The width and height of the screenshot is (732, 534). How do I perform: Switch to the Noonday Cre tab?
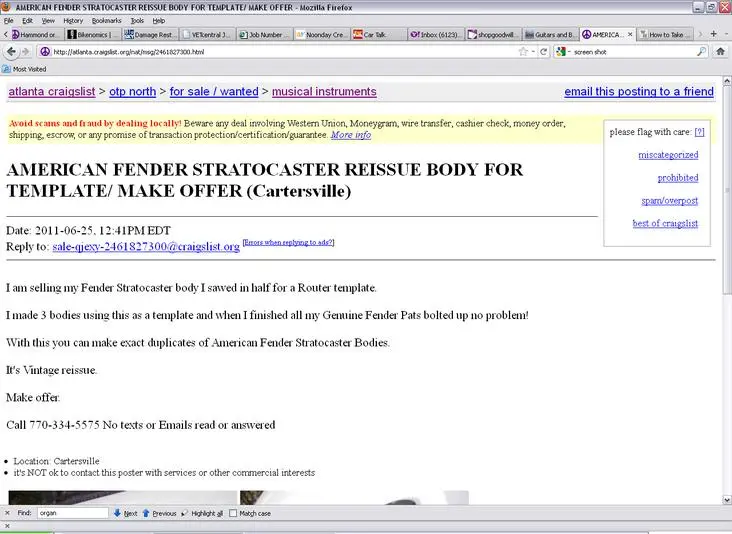click(322, 35)
